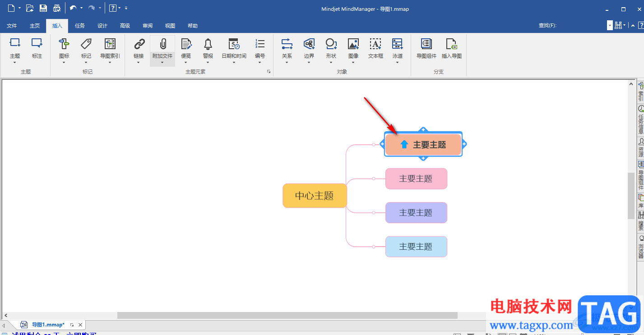
Task: Open the 查找 search box dropdown
Action: pos(610,25)
